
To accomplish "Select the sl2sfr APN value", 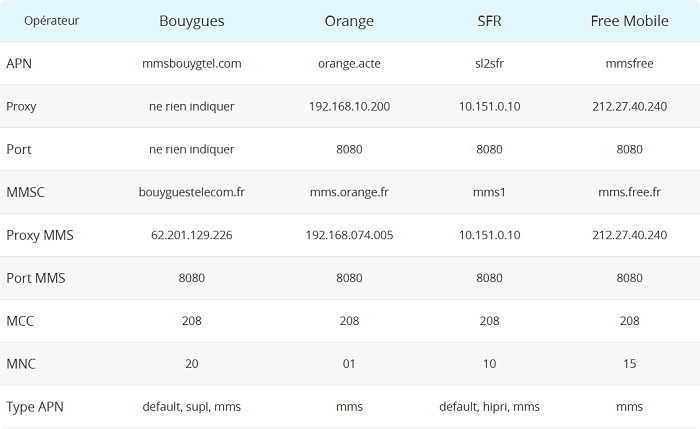I will tap(489, 63).
